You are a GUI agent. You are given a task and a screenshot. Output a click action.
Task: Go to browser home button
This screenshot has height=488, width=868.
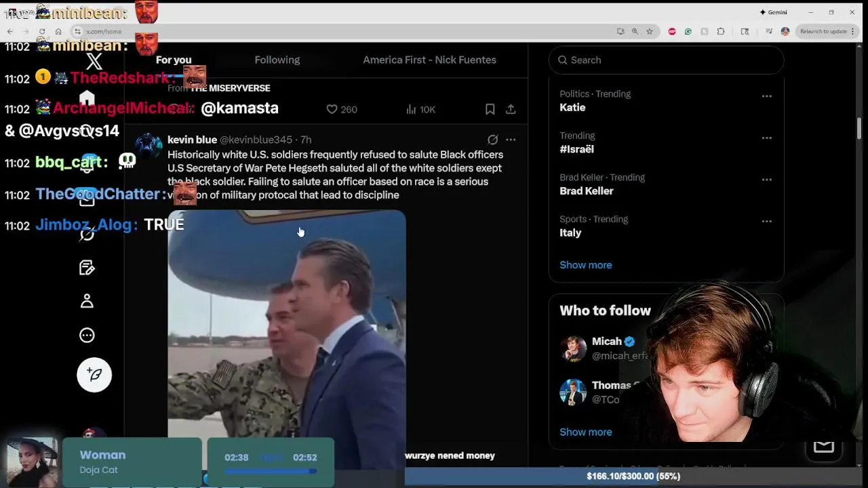pos(58,31)
